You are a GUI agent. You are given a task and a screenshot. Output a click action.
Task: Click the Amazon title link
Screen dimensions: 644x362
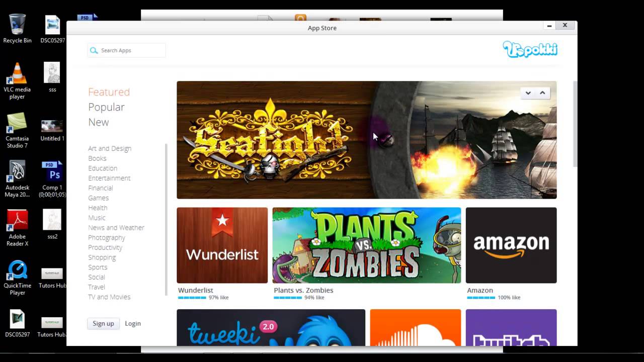click(x=480, y=290)
